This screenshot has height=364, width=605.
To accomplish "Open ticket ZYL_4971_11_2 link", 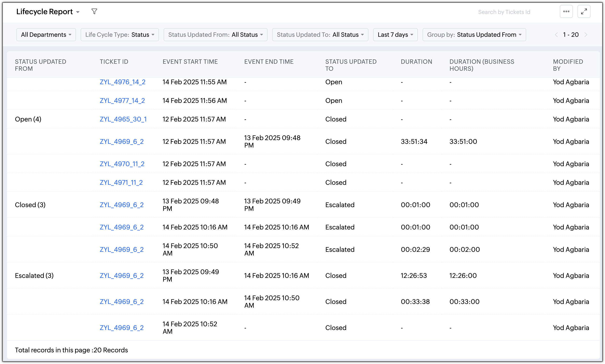I will (x=121, y=182).
